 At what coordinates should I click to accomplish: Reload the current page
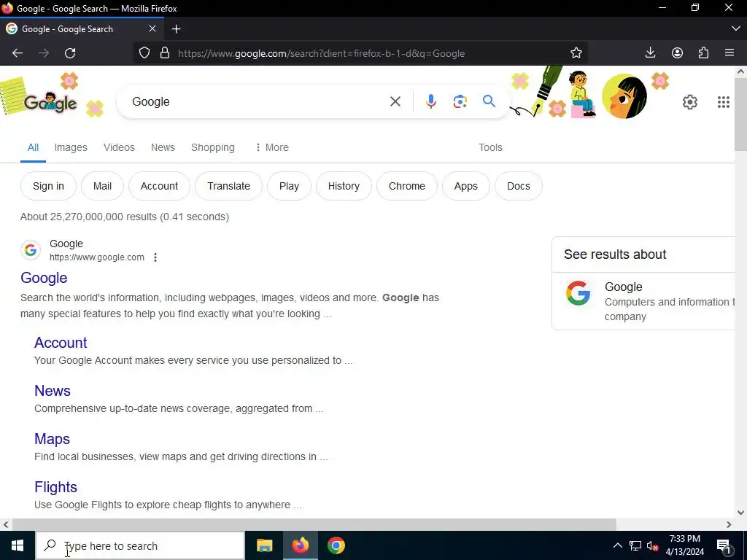point(70,52)
